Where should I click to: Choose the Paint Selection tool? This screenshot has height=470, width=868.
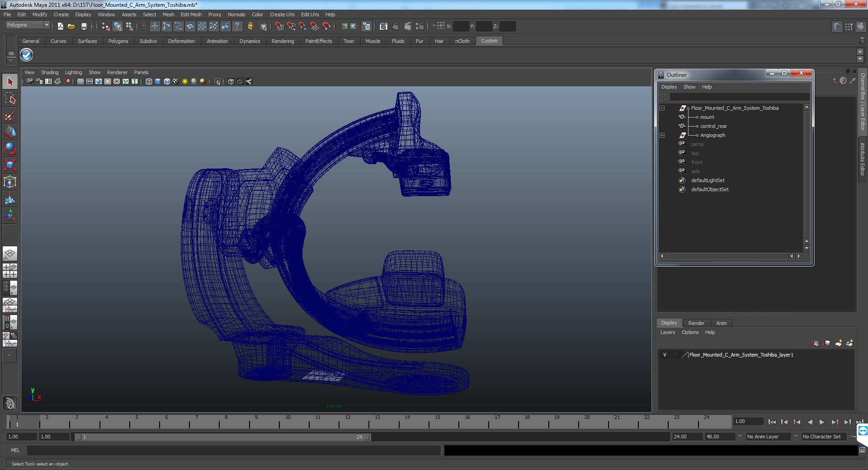(x=10, y=115)
